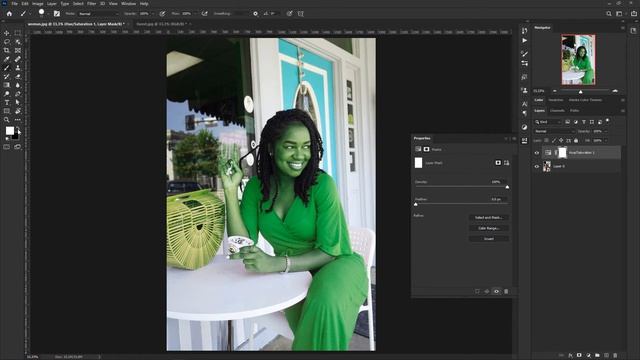Select the Rectangular Marquee tool
This screenshot has width=640, height=360.
18,33
